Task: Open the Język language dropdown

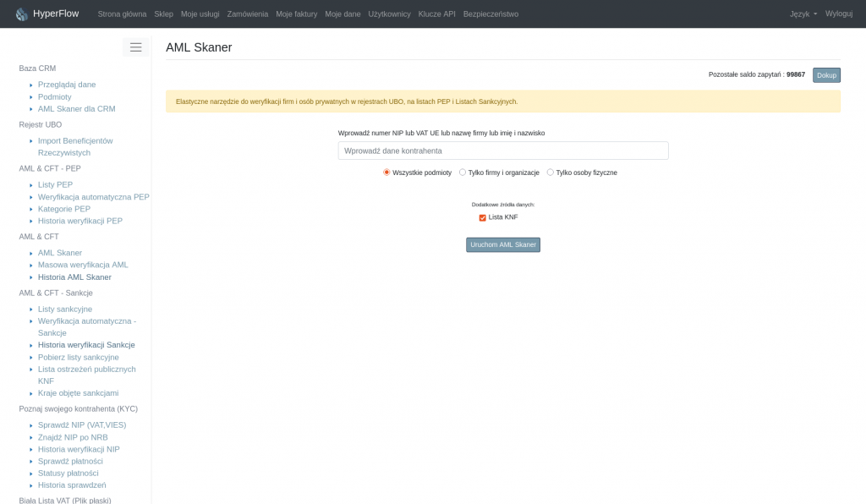Action: point(803,14)
